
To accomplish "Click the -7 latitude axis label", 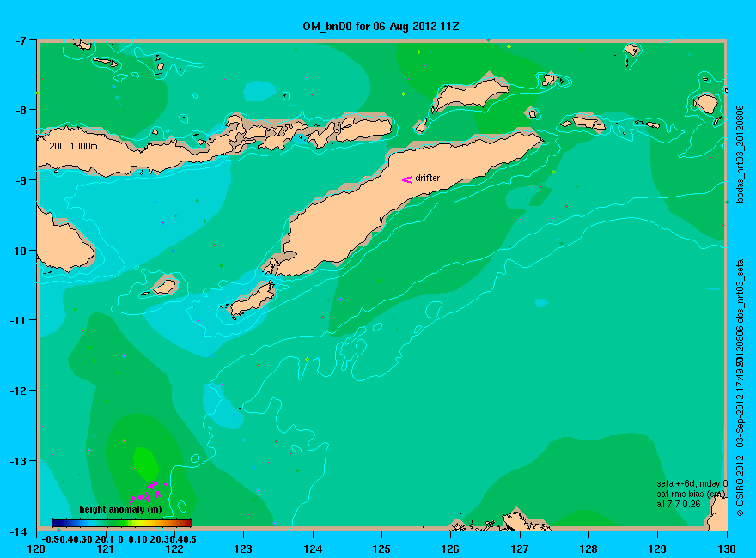I will (21, 40).
